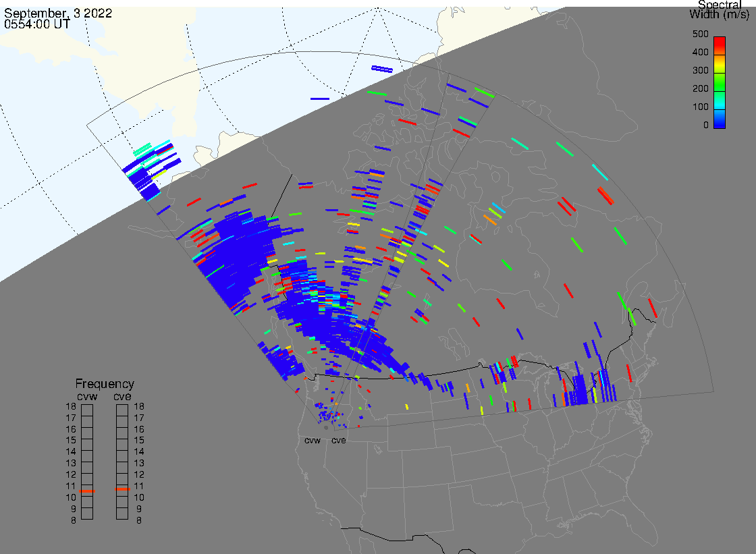The image size is (756, 554).
Task: Click the 11 label beside the cve frequency bar
Action: coord(139,486)
